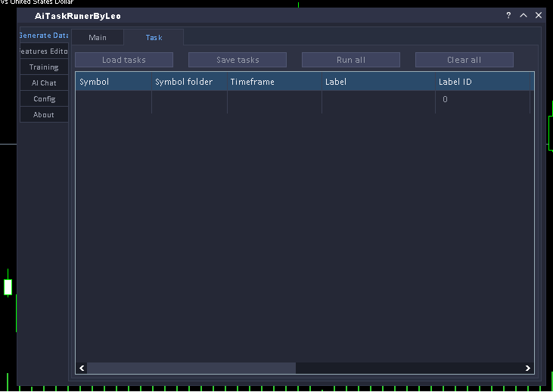Click the horizontal scrollbar left arrow

coord(82,368)
